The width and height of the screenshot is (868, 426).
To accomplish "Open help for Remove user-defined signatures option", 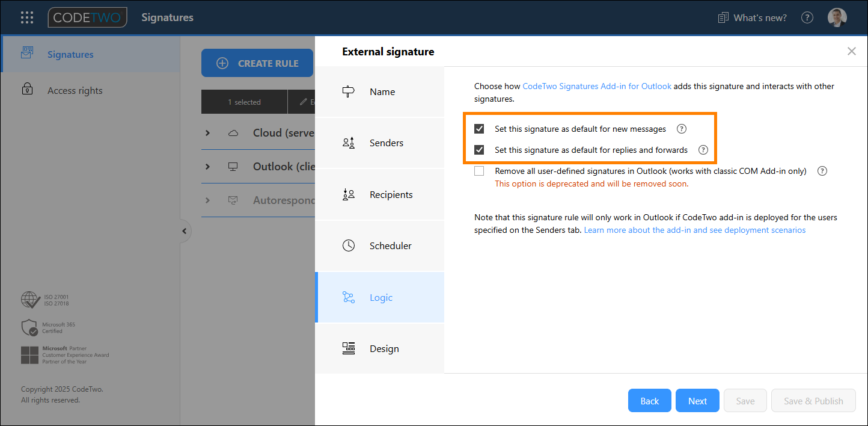I will click(x=822, y=171).
